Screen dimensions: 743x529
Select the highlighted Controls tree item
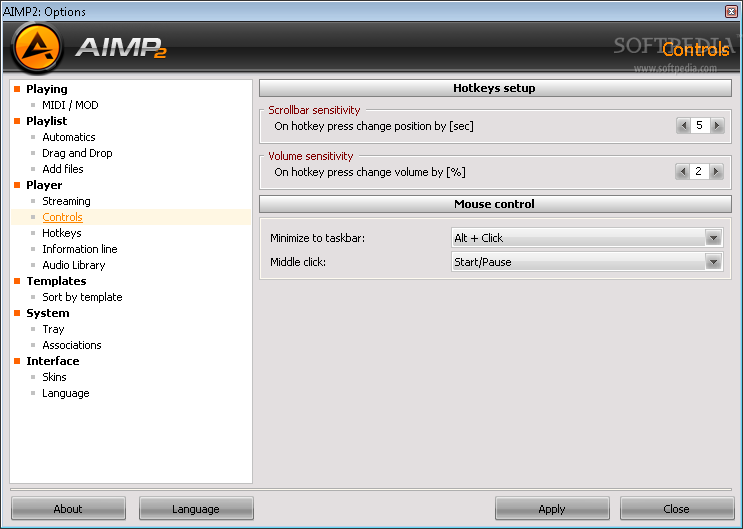(x=63, y=217)
